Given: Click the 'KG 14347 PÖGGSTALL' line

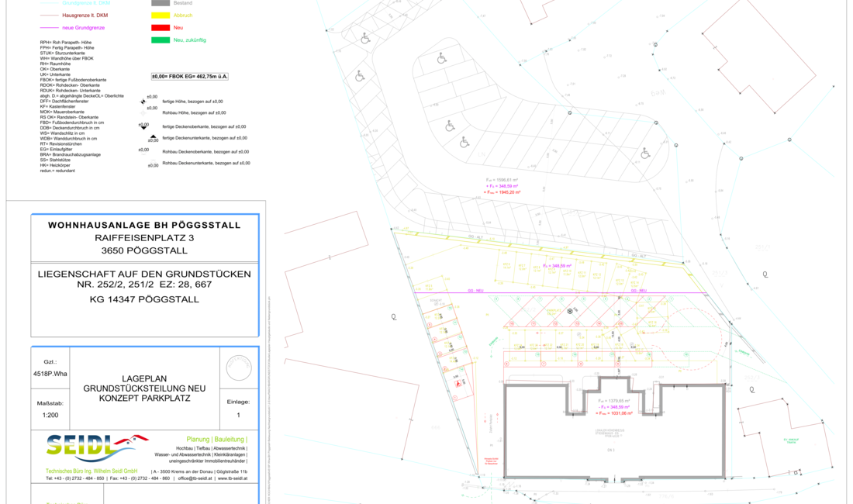Looking at the screenshot, I should (x=144, y=299).
